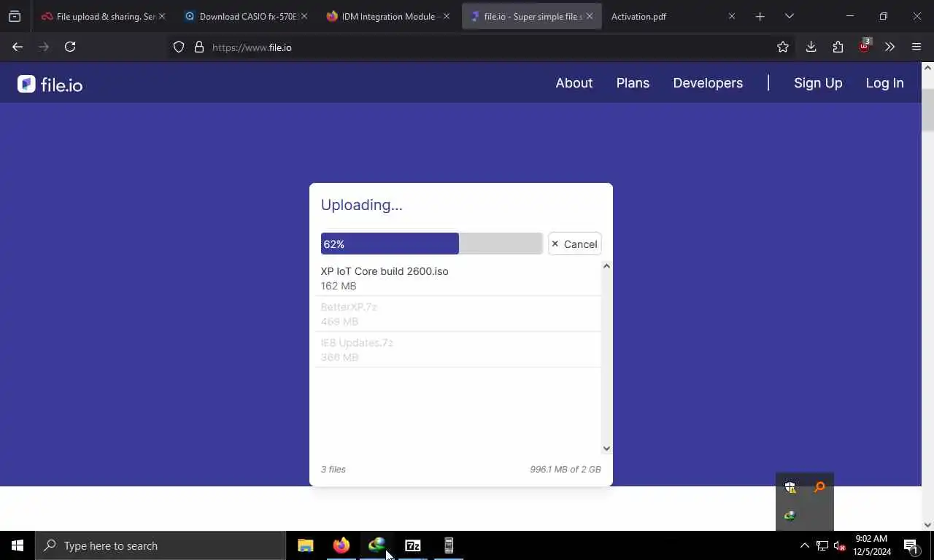
Task: Go back with the browser back arrow
Action: (18, 47)
